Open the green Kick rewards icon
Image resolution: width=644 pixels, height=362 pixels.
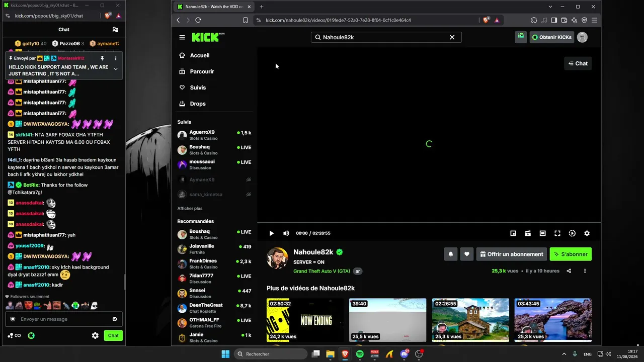point(521,37)
